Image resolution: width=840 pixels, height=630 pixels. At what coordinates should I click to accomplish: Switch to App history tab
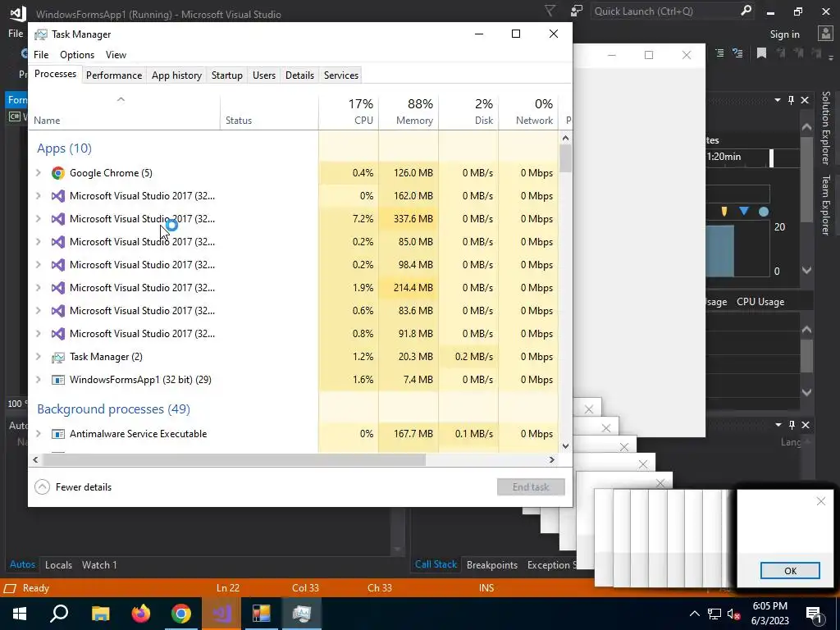pyautogui.click(x=177, y=75)
